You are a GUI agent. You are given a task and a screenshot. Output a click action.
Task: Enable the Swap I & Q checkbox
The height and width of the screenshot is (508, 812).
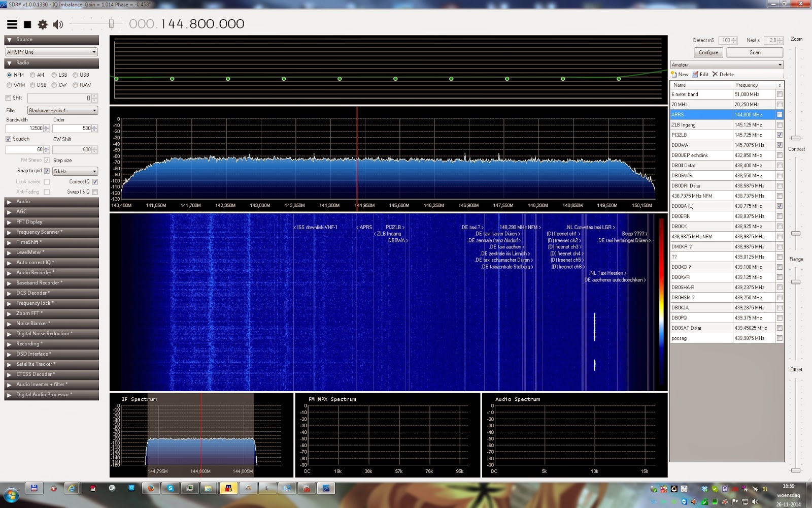pos(95,192)
